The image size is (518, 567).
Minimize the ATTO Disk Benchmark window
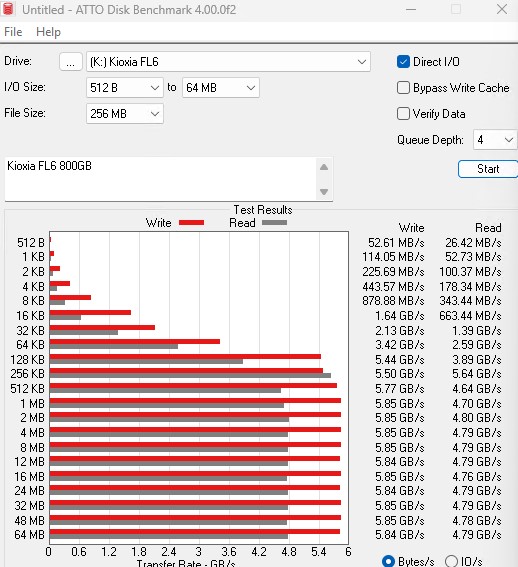[411, 9]
